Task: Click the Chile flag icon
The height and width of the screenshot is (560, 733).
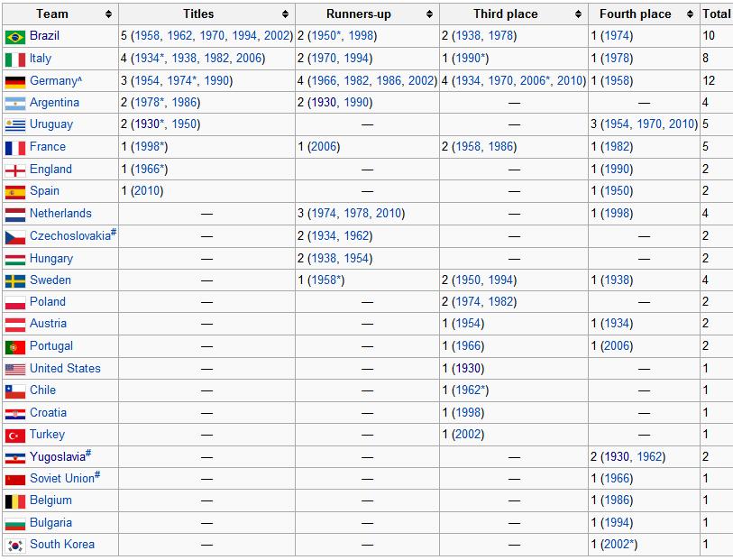Action: point(15,391)
